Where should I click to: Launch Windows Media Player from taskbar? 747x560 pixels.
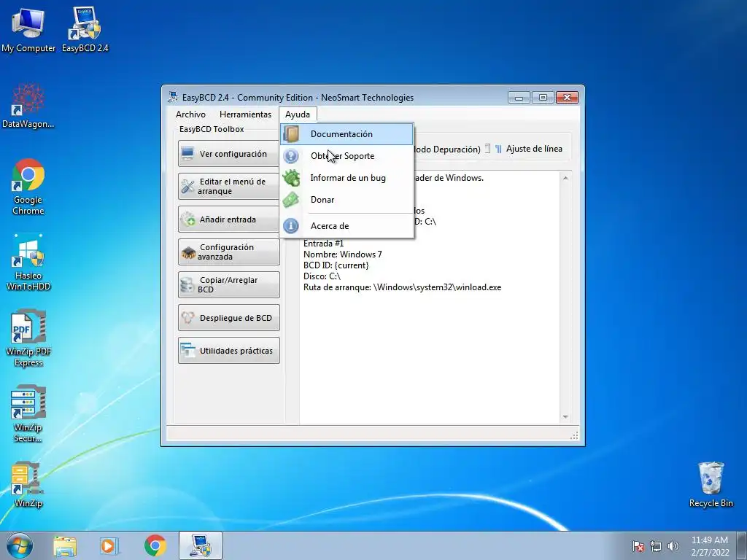tap(109, 545)
